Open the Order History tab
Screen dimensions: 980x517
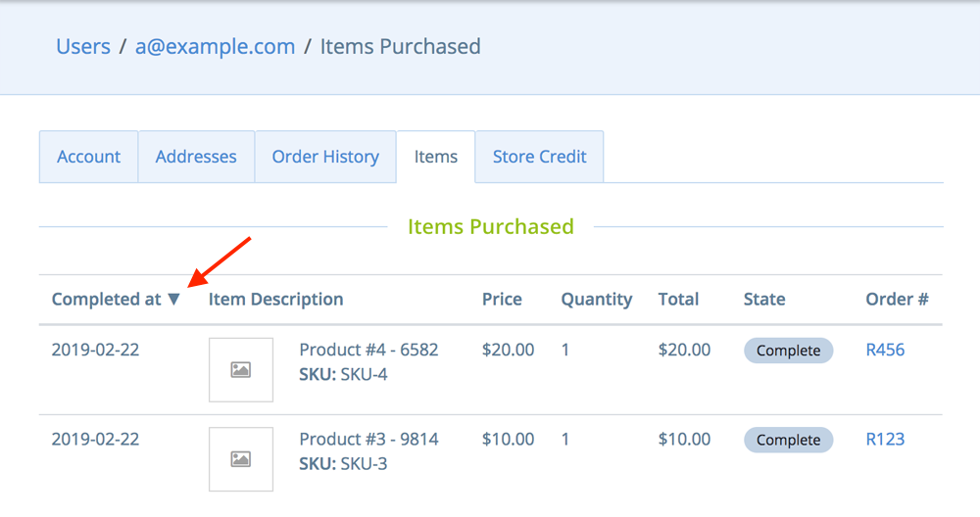point(325,157)
